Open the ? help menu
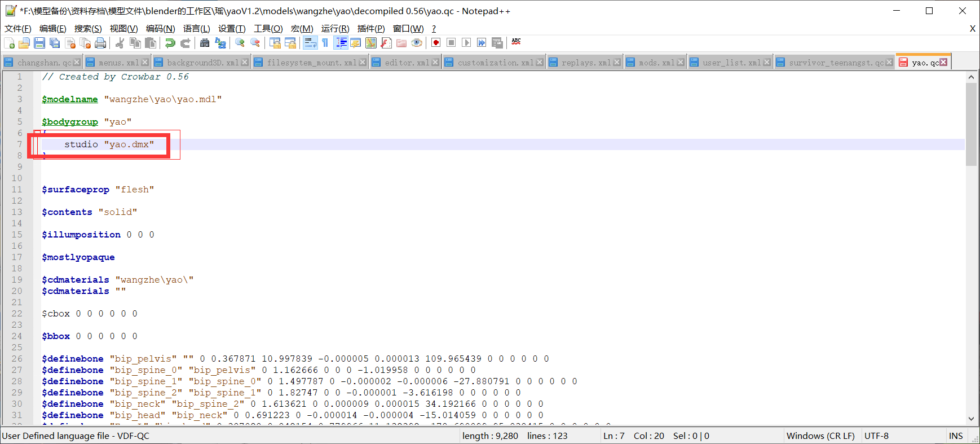The image size is (980, 444). (434, 28)
